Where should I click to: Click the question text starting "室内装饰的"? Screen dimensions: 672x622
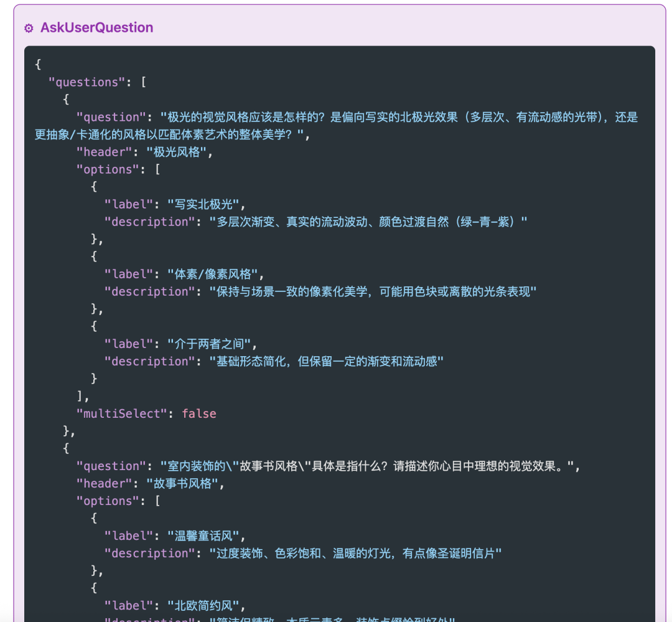(x=367, y=466)
